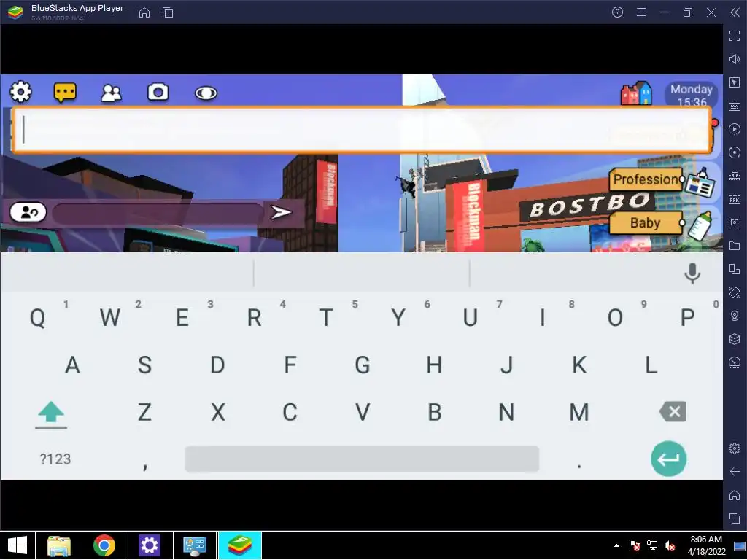Click the Install APK icon
747x560 pixels.
click(x=735, y=199)
